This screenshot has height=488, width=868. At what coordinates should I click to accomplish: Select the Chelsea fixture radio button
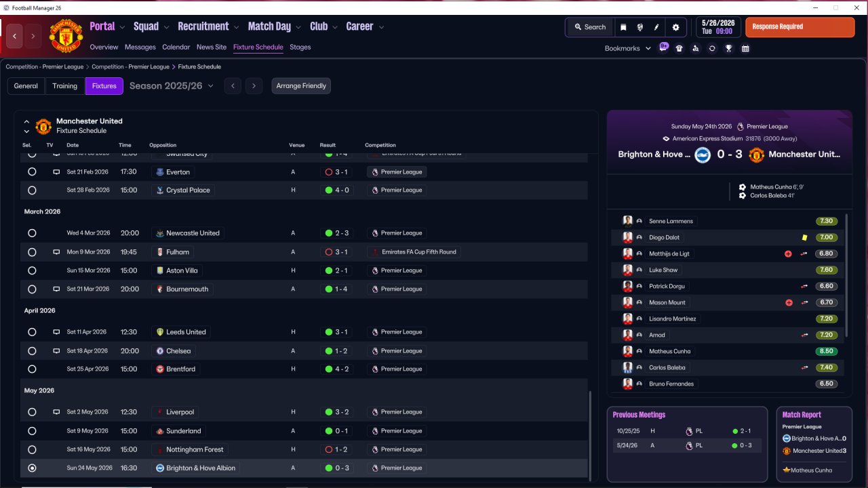point(32,351)
